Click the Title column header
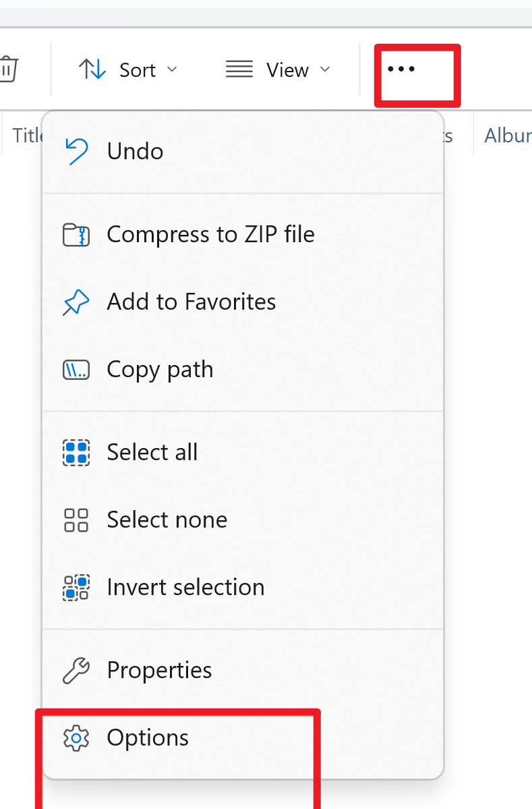 pos(28,136)
